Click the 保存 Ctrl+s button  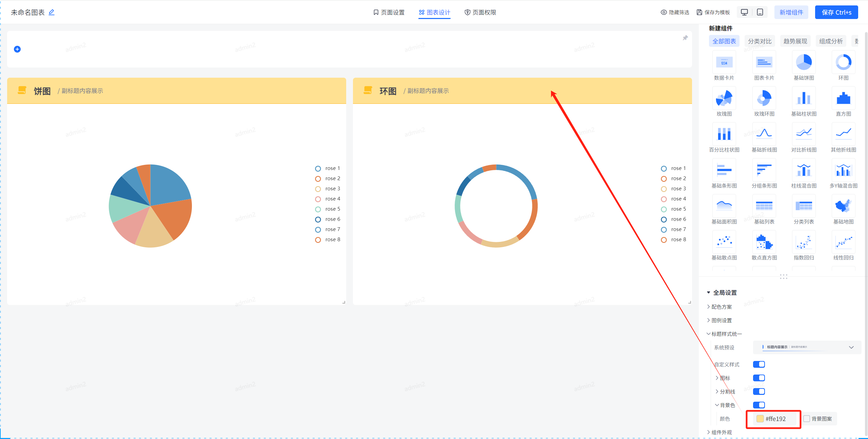point(836,12)
